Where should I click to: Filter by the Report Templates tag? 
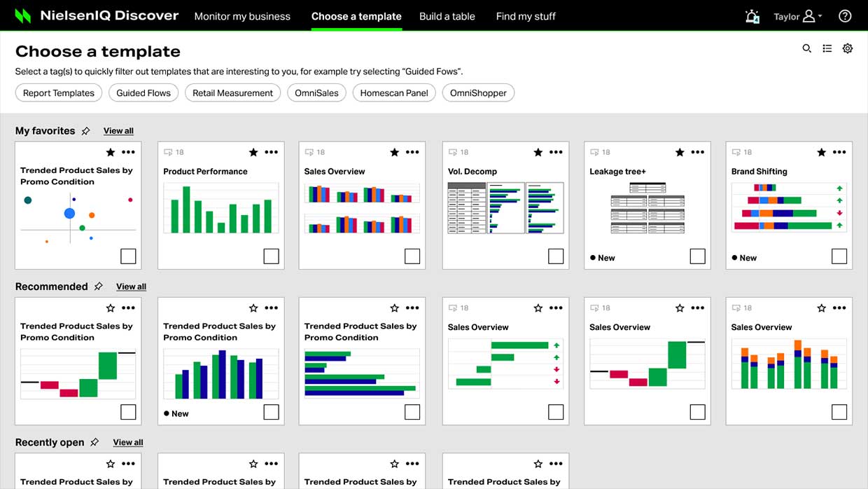tap(59, 92)
